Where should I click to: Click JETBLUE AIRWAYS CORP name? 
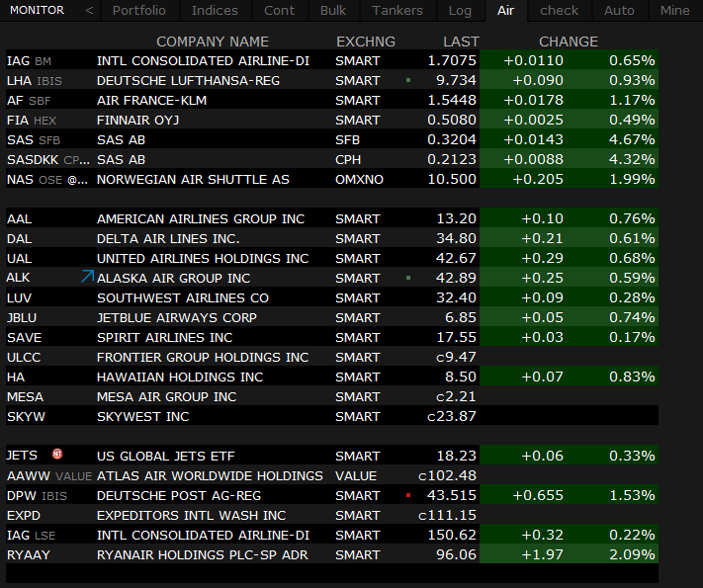(177, 317)
